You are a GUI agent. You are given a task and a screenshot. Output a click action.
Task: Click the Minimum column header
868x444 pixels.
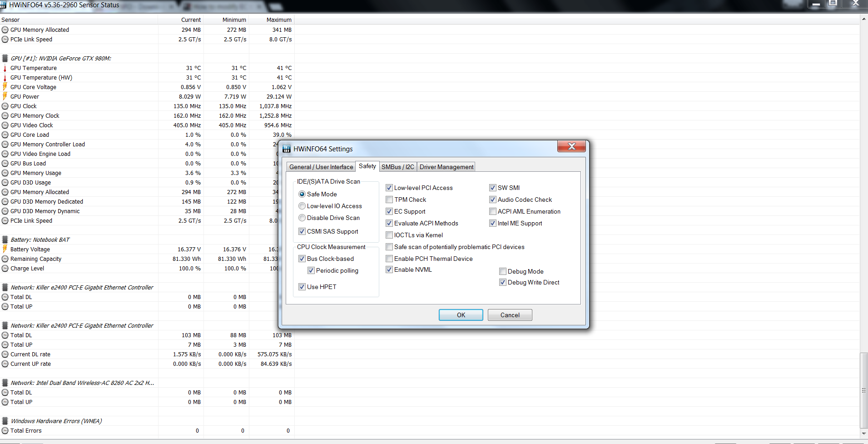point(226,20)
